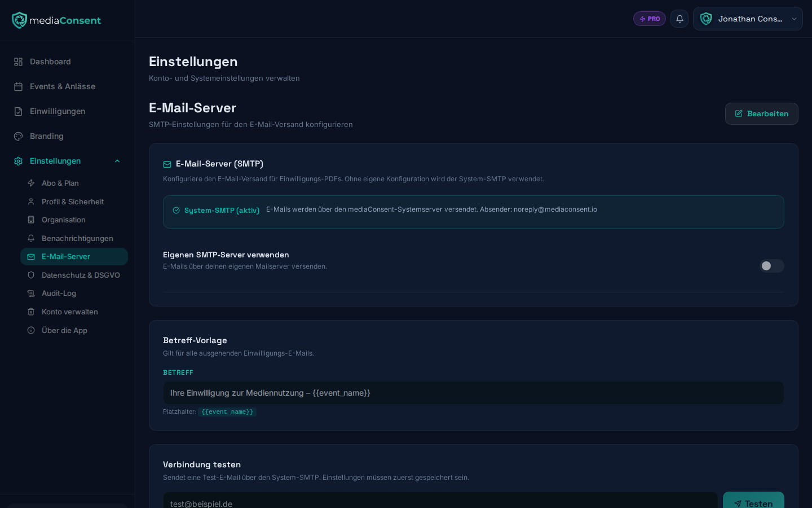Viewport: 812px width, 508px height.
Task: Open Events & Anlässe page
Action: coord(67,86)
